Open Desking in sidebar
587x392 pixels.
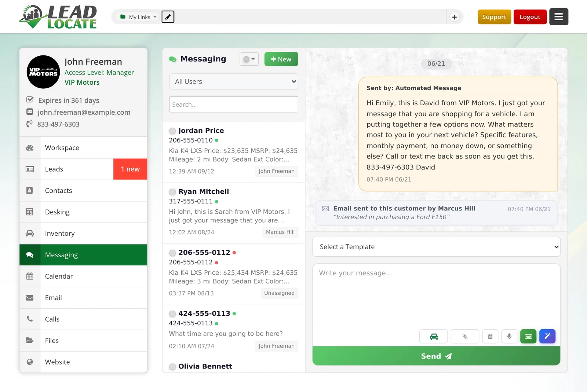pos(83,212)
